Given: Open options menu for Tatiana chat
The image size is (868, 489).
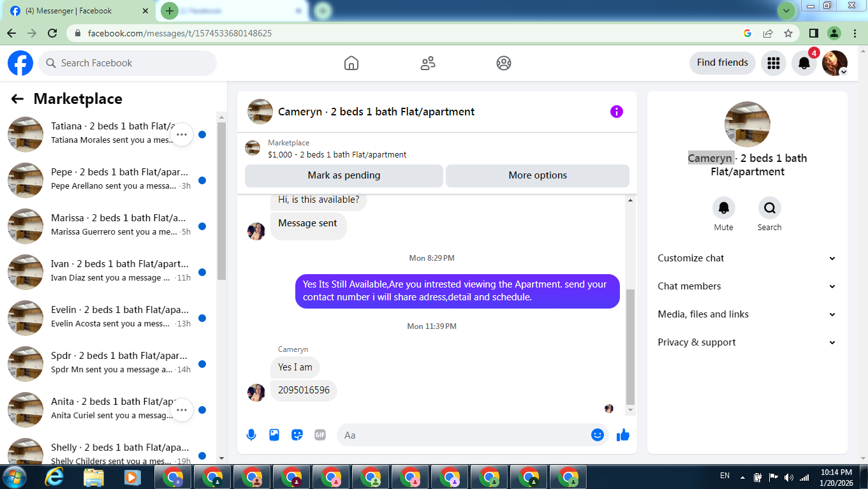Looking at the screenshot, I should pos(182,135).
